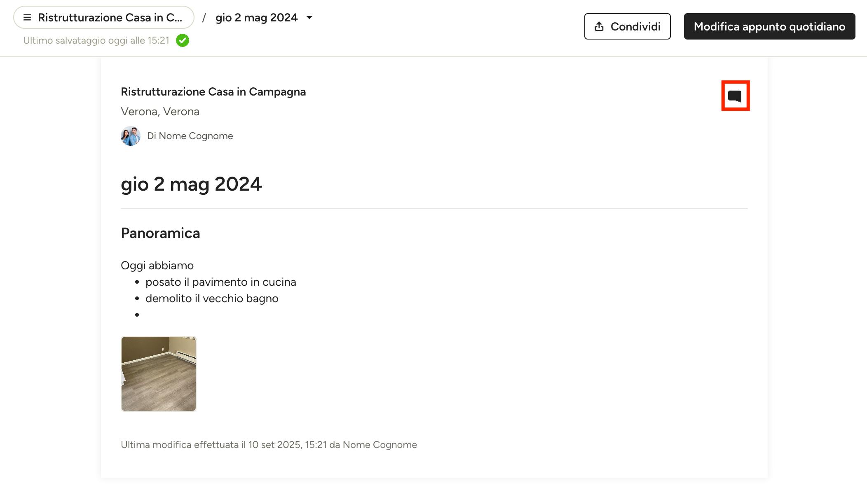
Task: Click the Ristrutturazione Casa in Campagna title
Action: click(x=213, y=91)
